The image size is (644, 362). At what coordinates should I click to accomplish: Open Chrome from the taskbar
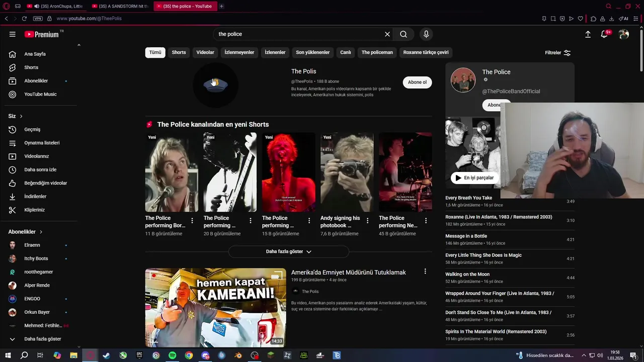(189, 355)
